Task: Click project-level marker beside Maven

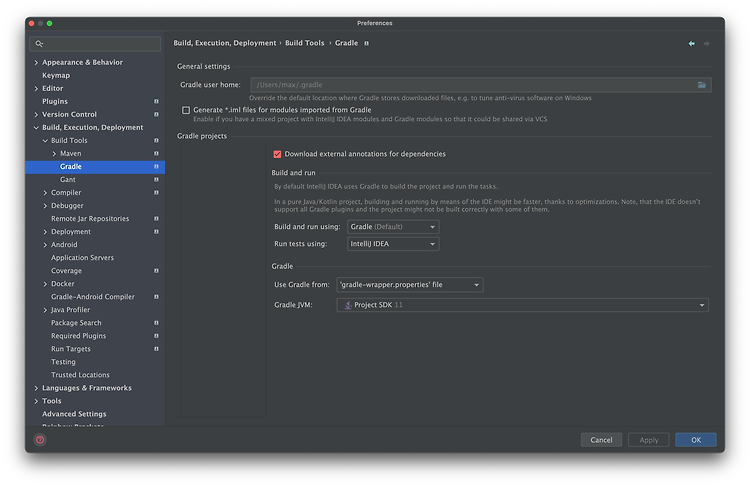Action: pyautogui.click(x=156, y=154)
